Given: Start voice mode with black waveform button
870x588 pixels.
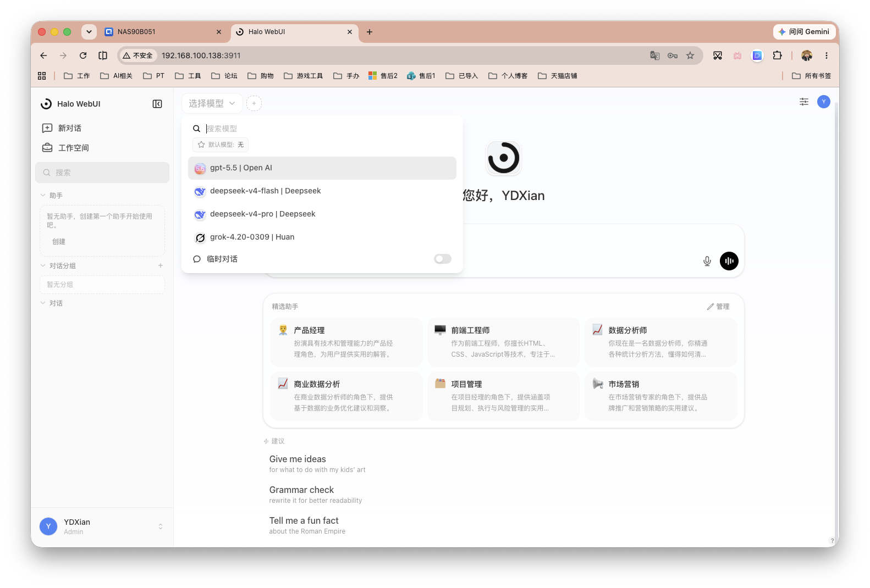Looking at the screenshot, I should [x=729, y=261].
